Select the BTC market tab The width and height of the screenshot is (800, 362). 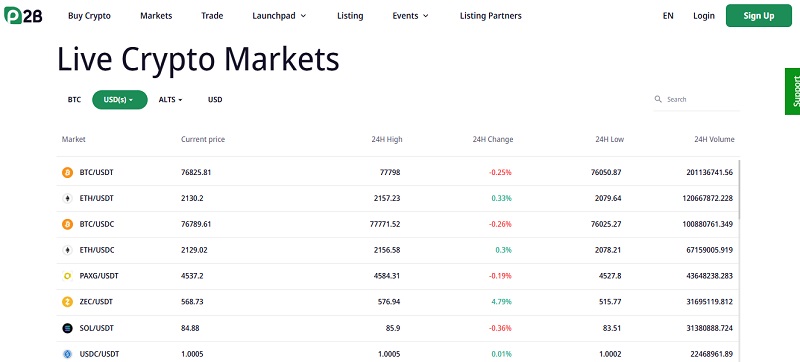coord(74,100)
